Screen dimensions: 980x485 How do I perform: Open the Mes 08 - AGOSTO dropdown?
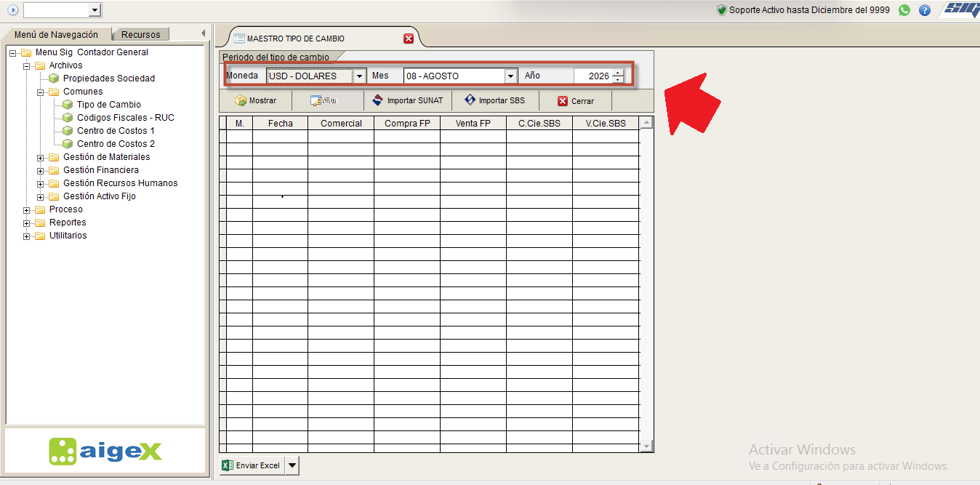click(511, 76)
